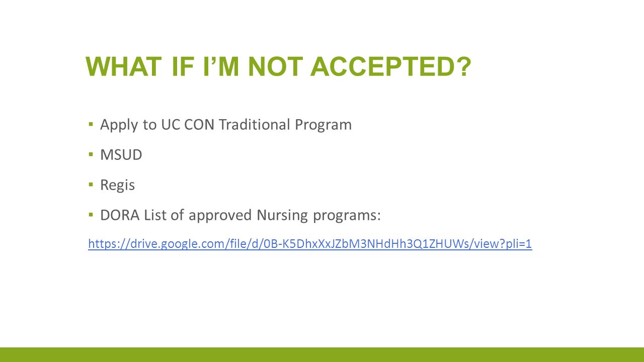Click the 'DORA List of approved Nursing programs:' line

tap(240, 215)
